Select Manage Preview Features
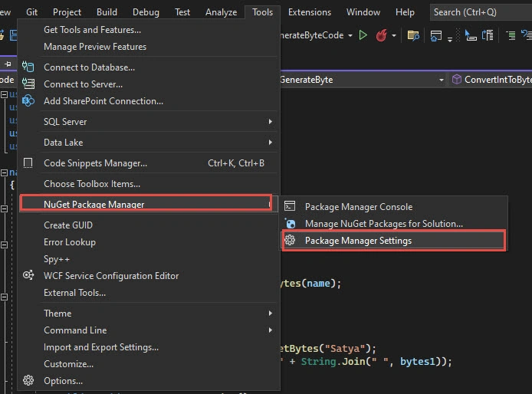 [x=149, y=47]
